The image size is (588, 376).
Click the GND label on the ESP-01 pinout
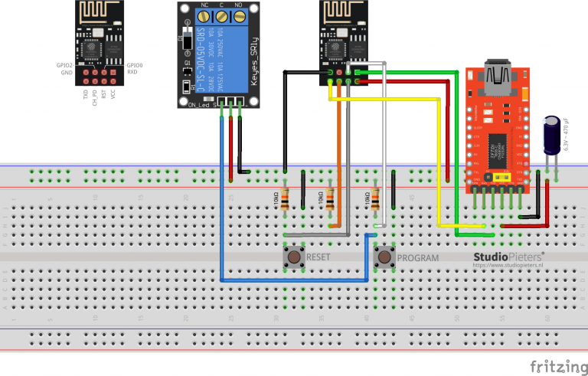pyautogui.click(x=67, y=73)
